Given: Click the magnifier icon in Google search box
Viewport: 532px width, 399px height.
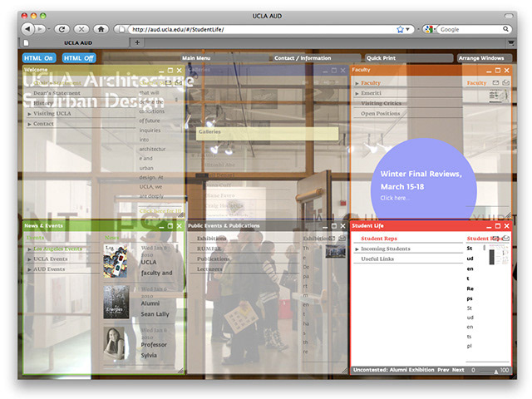Looking at the screenshot, I should click(505, 29).
